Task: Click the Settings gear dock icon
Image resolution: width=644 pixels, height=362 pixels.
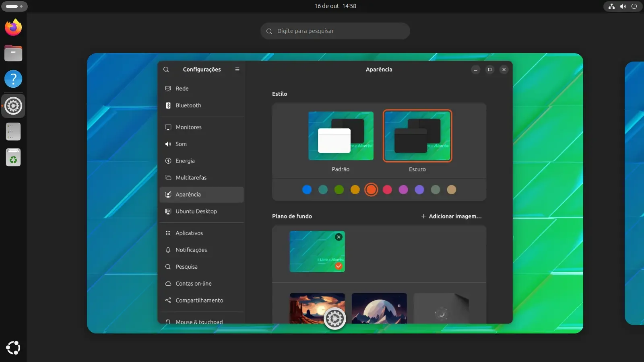Action: pyautogui.click(x=13, y=106)
